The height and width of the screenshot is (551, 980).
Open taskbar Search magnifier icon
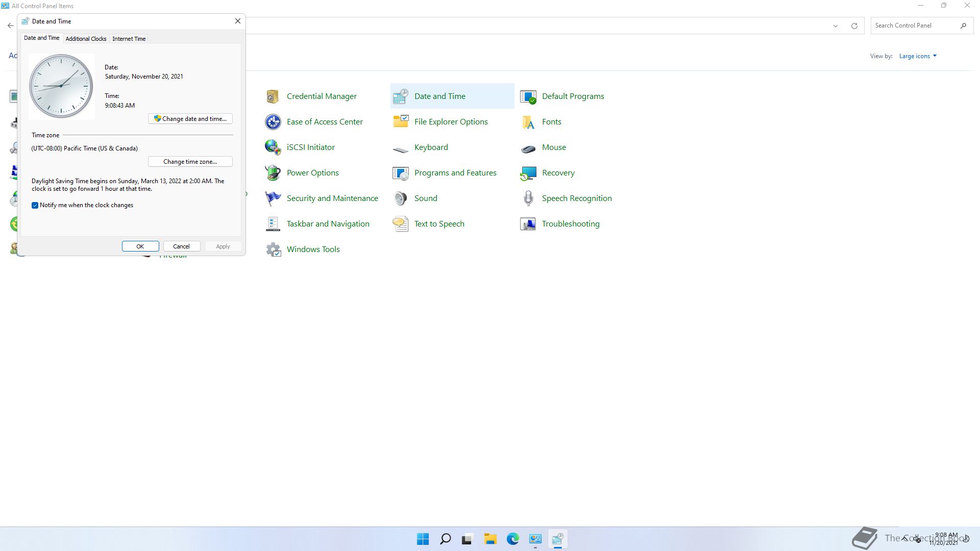[x=445, y=539]
